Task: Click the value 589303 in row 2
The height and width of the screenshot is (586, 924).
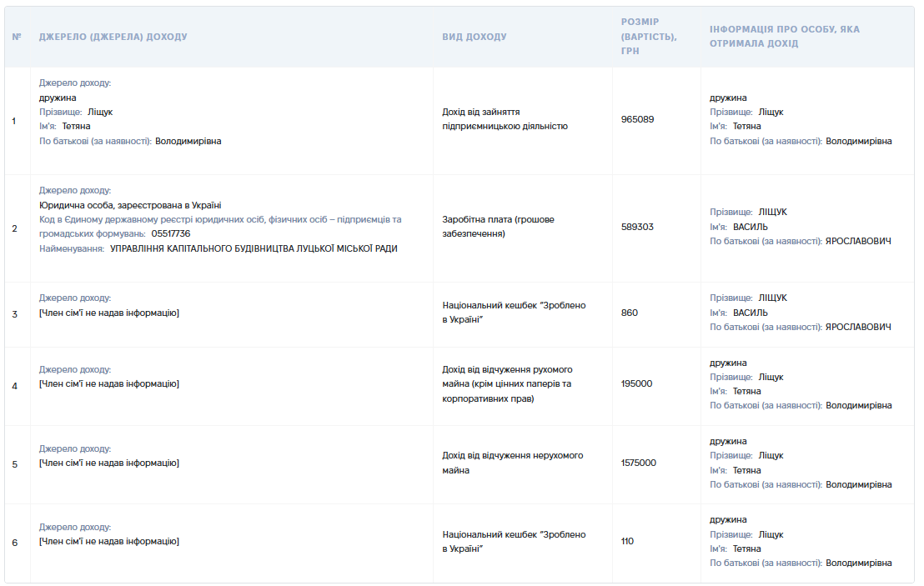Action: 637,227
